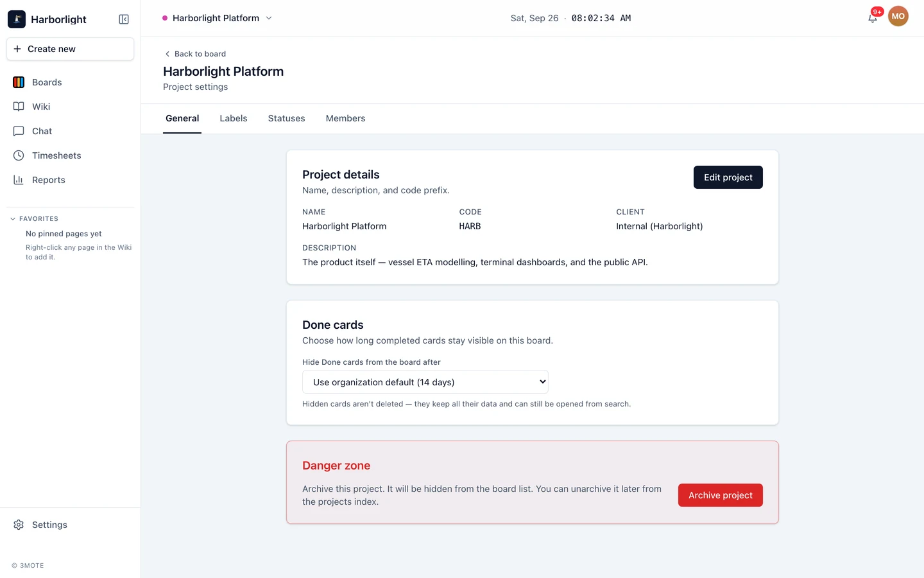Click the Create new button
Screen dimensions: 924x578
coord(70,49)
